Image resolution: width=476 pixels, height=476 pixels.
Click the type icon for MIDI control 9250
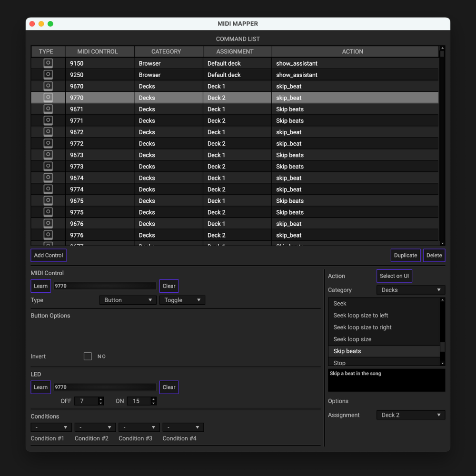point(48,75)
